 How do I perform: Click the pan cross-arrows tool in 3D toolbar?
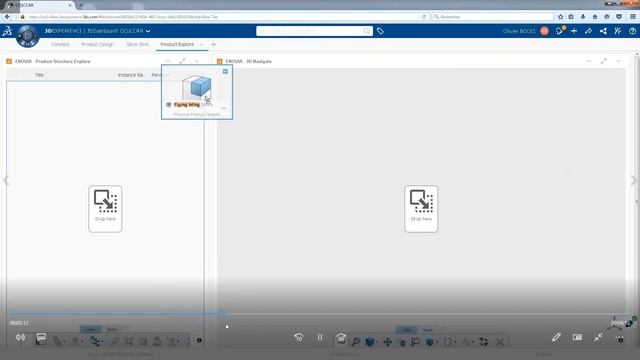tap(387, 342)
